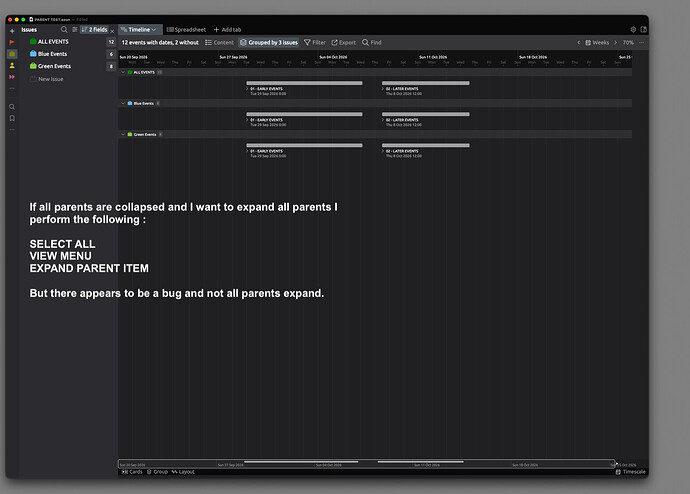Select the LATER EVENTS bar in ALL EVENTS group

pyautogui.click(x=426, y=83)
